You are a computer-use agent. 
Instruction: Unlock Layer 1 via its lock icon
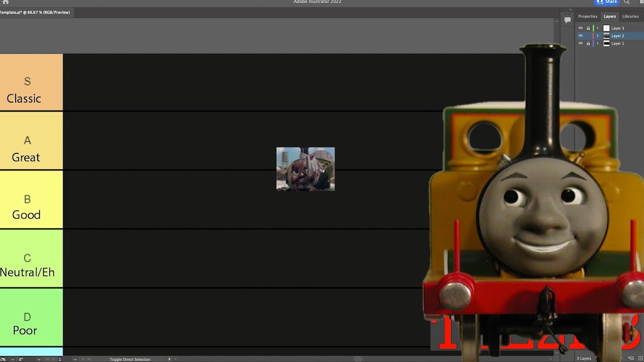tap(588, 43)
